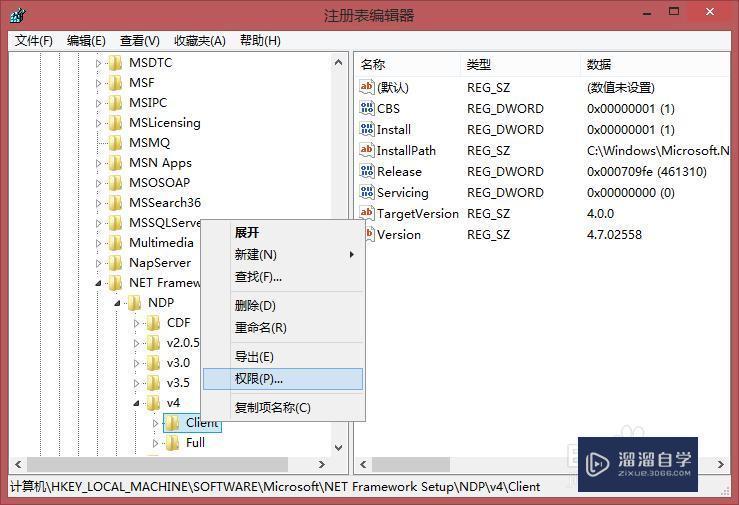Open 新建(N) submenu in context menu
Viewport: 739px width, 505px height.
283,255
